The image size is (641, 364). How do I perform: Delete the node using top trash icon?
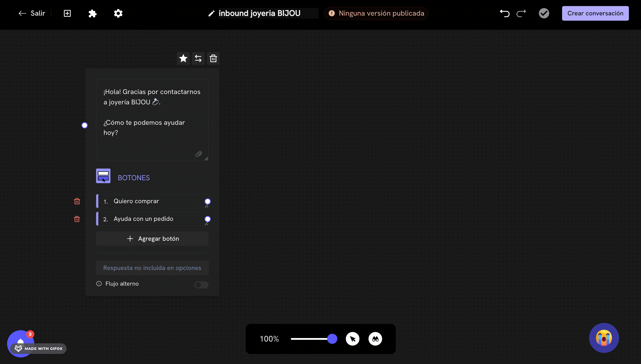click(213, 58)
